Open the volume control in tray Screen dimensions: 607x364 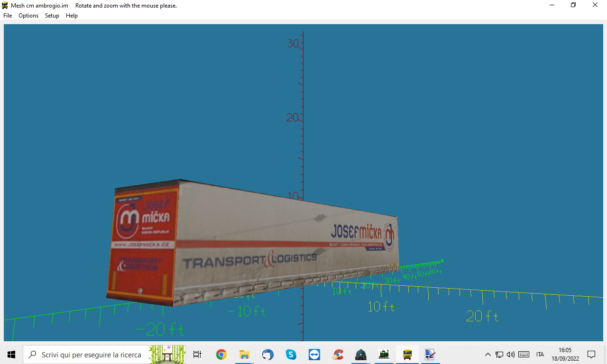[x=511, y=355]
